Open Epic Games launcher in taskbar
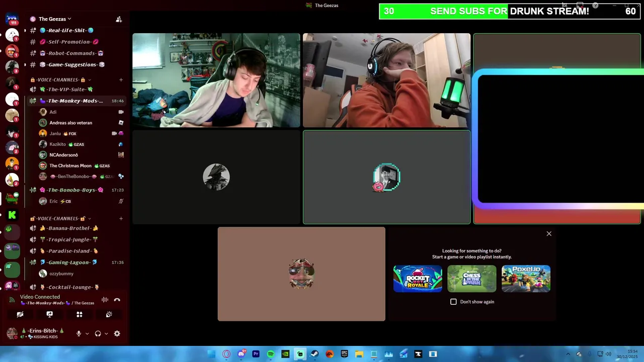 344,354
